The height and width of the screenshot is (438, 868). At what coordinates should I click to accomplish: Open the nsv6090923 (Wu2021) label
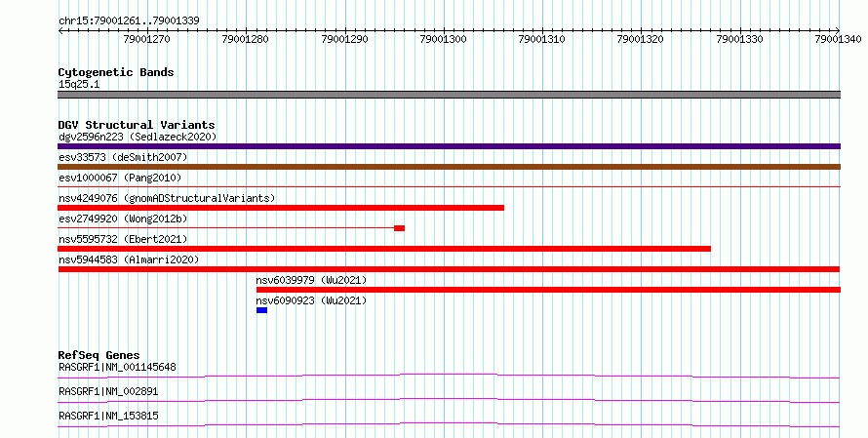(311, 300)
